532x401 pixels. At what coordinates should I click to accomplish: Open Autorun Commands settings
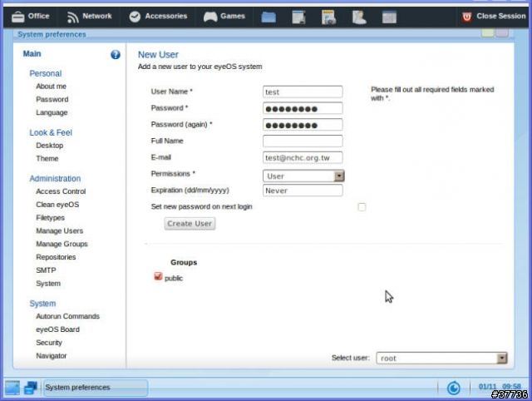pyautogui.click(x=68, y=316)
